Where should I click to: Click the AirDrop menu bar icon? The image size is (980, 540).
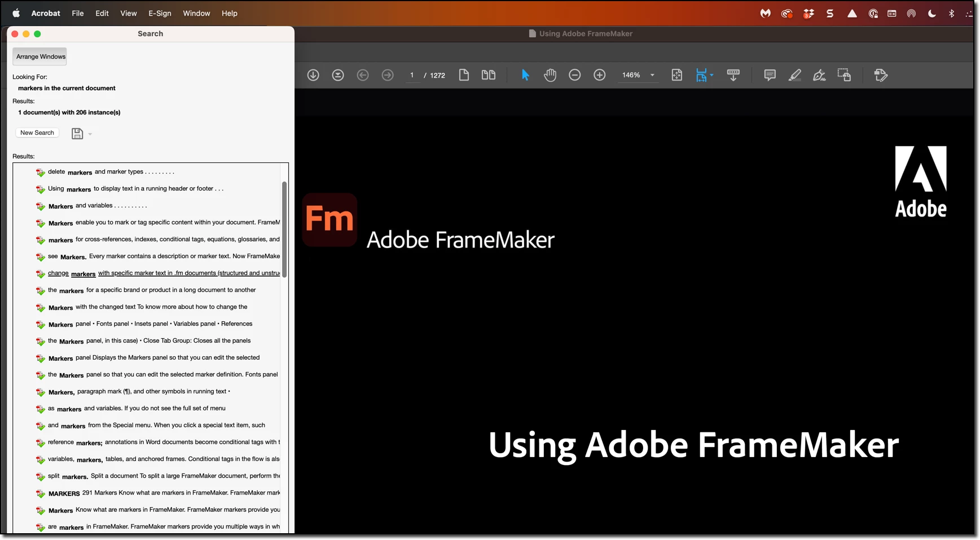point(911,14)
